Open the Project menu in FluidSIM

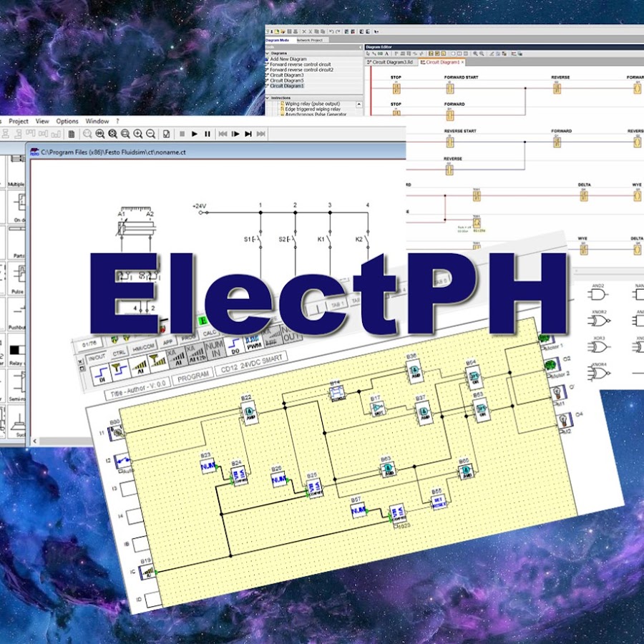point(19,121)
